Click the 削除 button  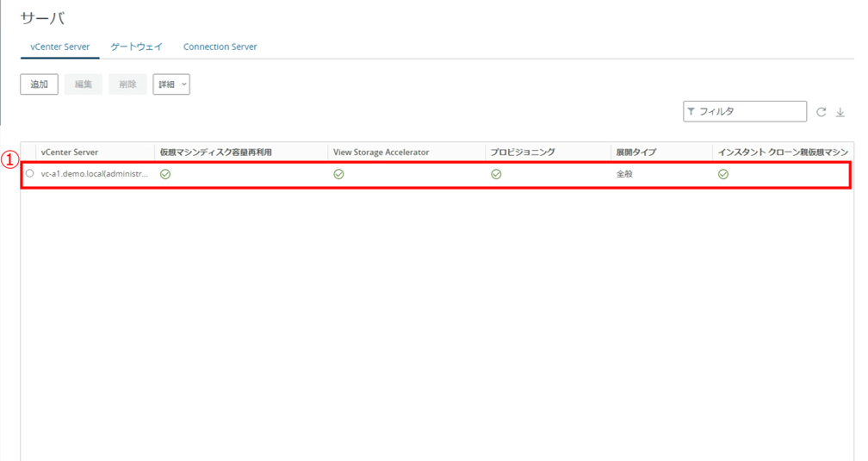coord(127,84)
